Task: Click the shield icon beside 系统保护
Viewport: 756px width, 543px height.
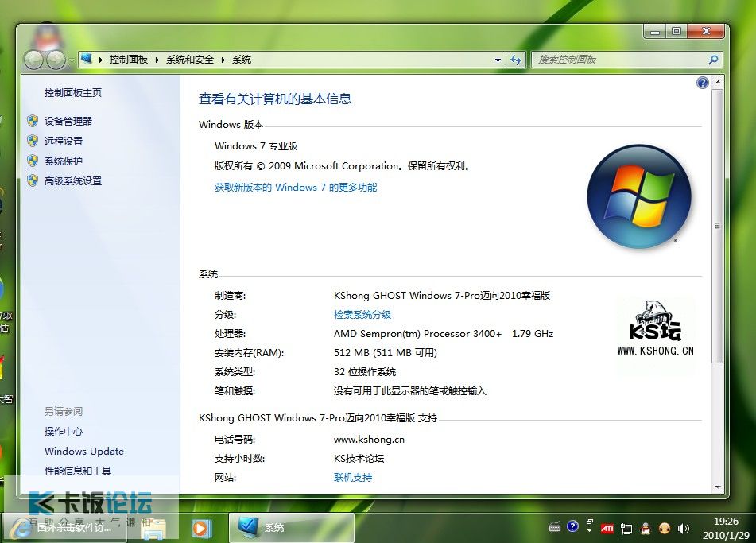Action: click(x=33, y=161)
